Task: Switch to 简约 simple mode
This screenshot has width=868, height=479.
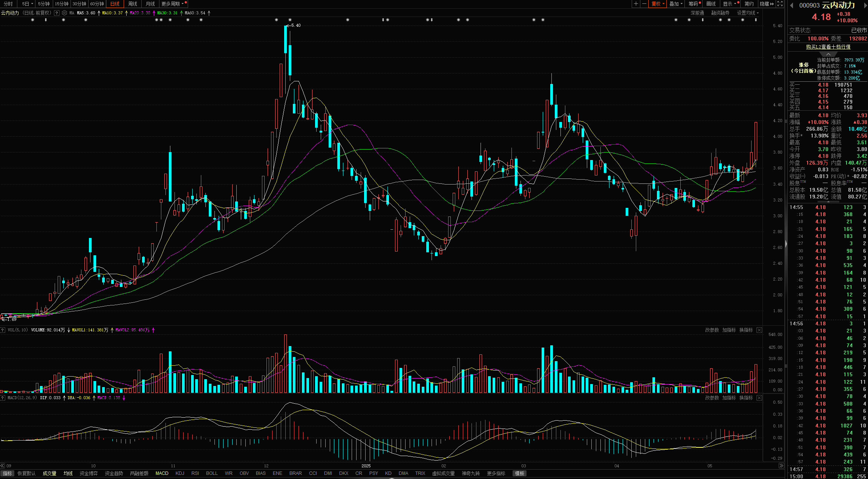Action: [749, 4]
